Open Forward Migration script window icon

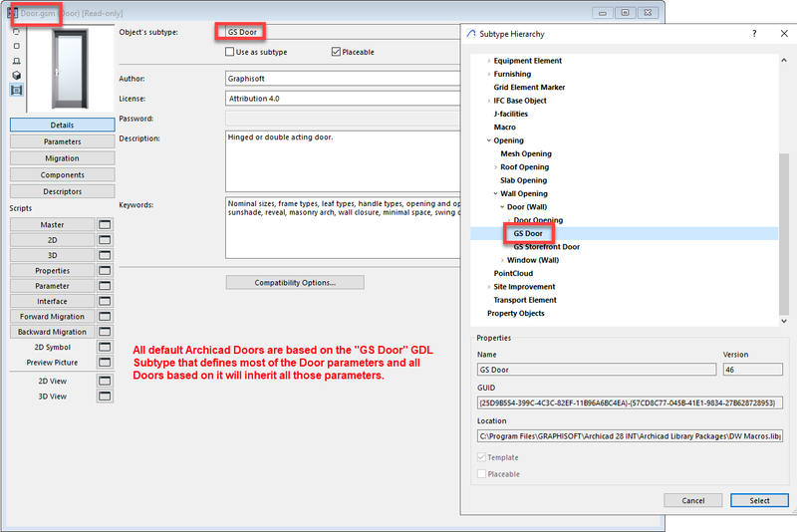105,316
